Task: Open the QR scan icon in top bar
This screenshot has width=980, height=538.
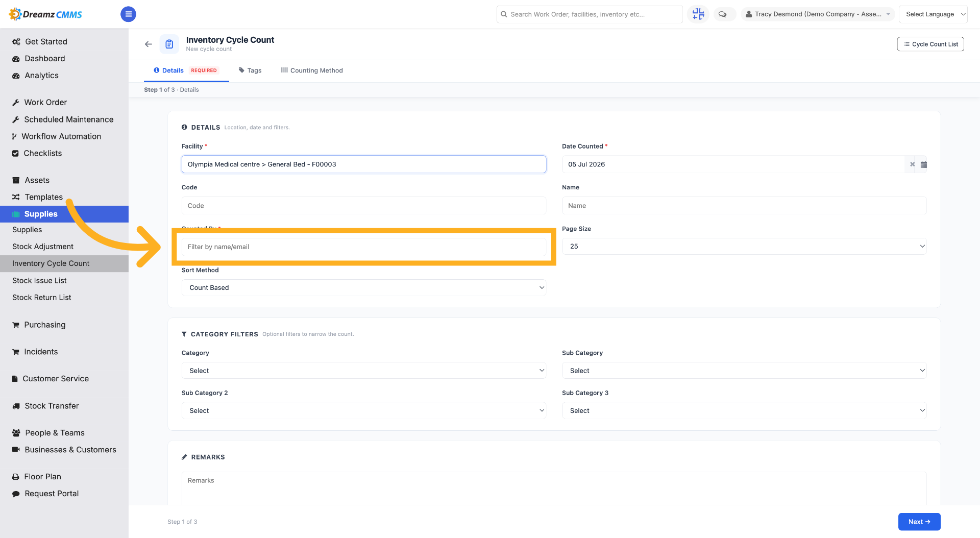Action: tap(698, 14)
